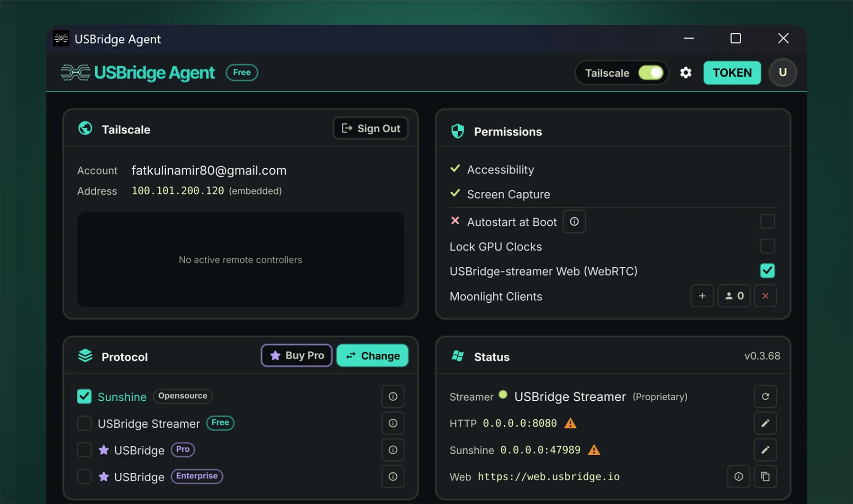Screen dimensions: 853x504
Task: Click the account email fatkulinamir80@gmail.com
Action: 209,171
